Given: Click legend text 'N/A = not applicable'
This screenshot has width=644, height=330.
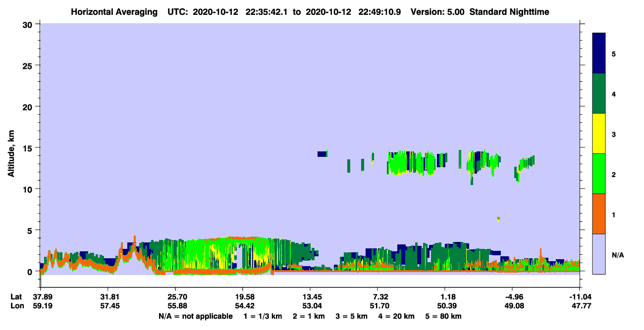Looking at the screenshot, I should click(x=195, y=316).
